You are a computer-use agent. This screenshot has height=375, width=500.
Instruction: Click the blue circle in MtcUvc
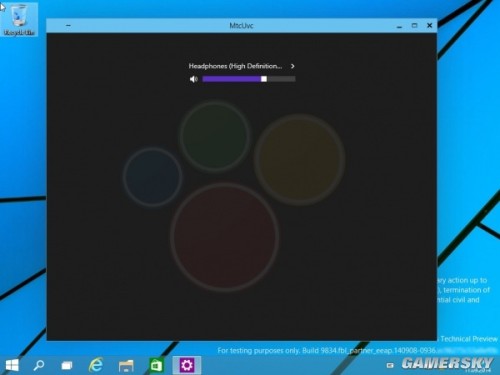[153, 177]
